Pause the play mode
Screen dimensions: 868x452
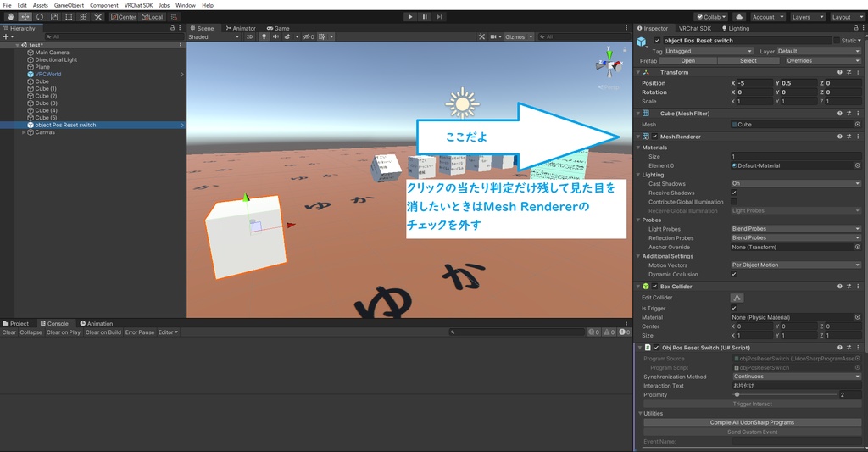[425, 17]
